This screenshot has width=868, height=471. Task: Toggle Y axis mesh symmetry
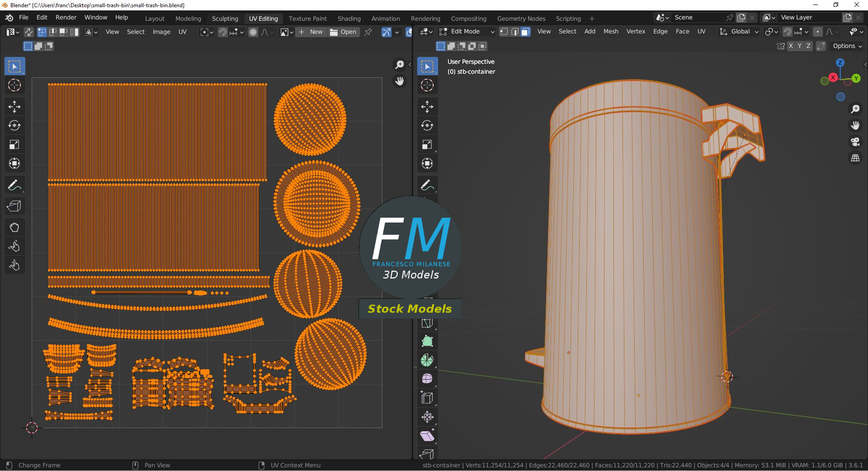pos(800,46)
